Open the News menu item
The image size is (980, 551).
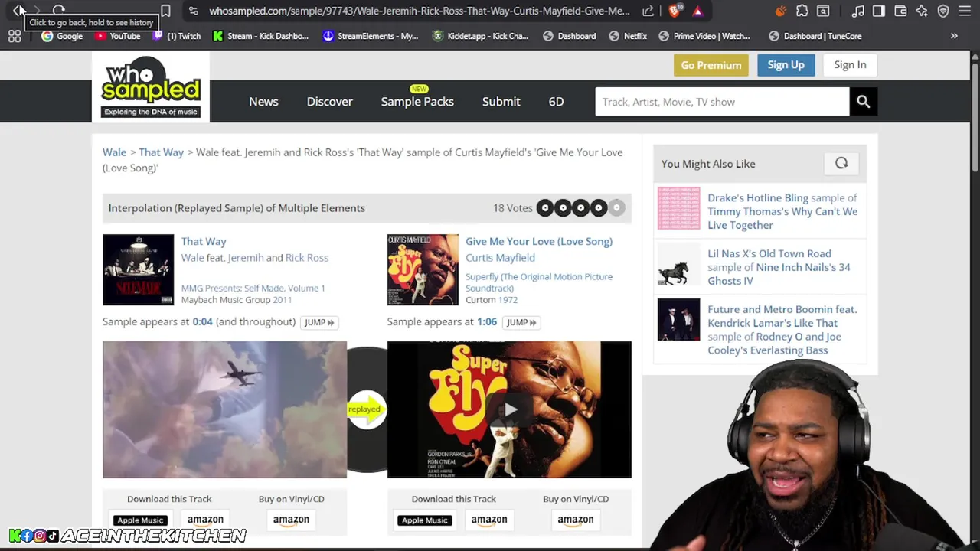coord(263,102)
